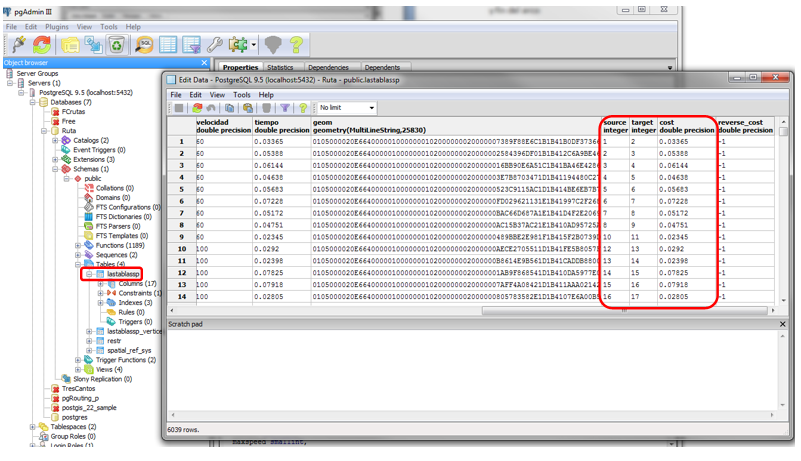
Task: Open the Plugins menu in pgAdmin
Action: 57,27
